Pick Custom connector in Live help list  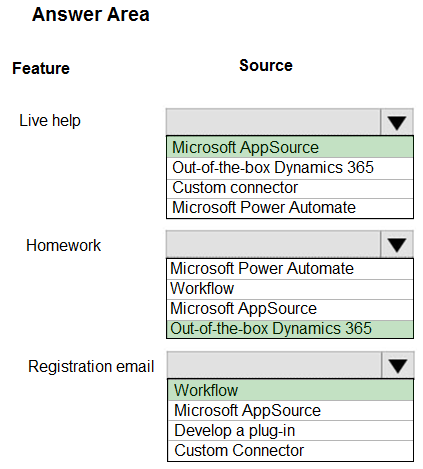point(290,188)
